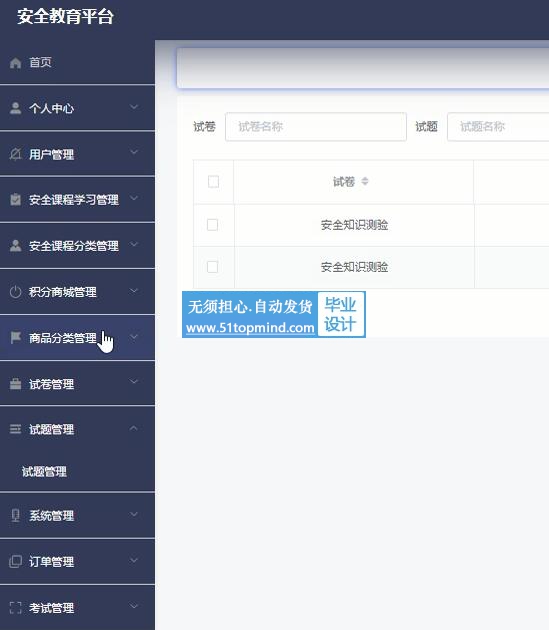
Task: Toggle the select-all checkbox in table header
Action: [x=213, y=182]
